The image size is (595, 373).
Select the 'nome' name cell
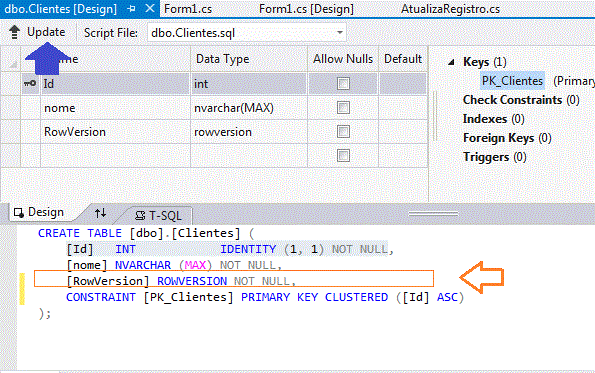pos(115,108)
